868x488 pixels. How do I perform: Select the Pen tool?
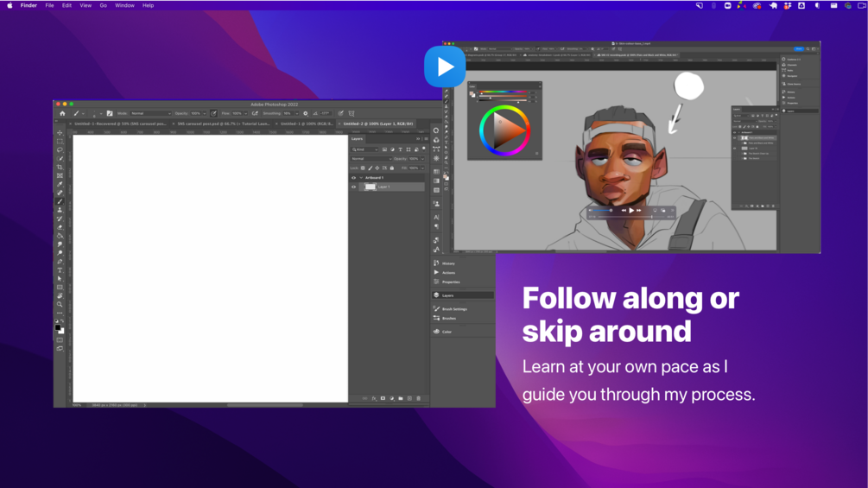click(60, 262)
